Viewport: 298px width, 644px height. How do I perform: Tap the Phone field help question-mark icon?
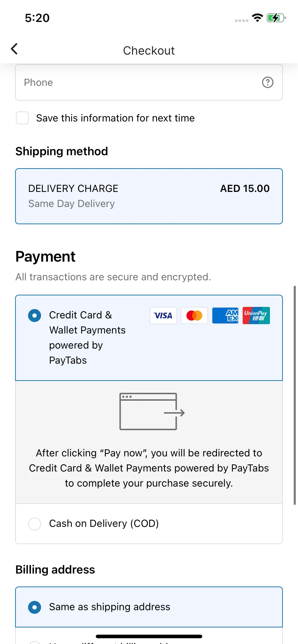point(267,82)
